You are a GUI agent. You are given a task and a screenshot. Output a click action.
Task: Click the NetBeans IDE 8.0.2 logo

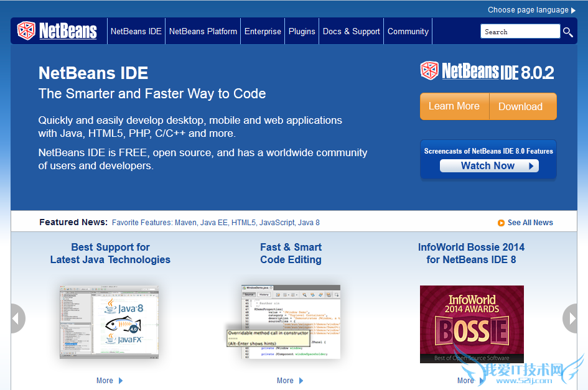(x=487, y=71)
